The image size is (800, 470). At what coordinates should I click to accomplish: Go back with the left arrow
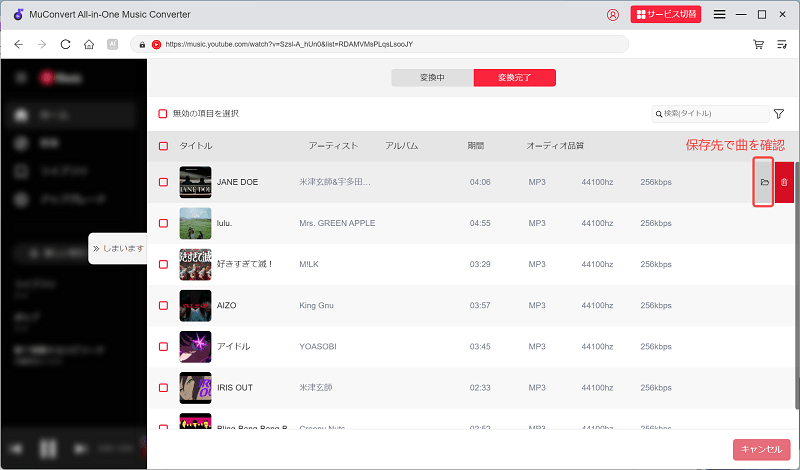(19, 44)
